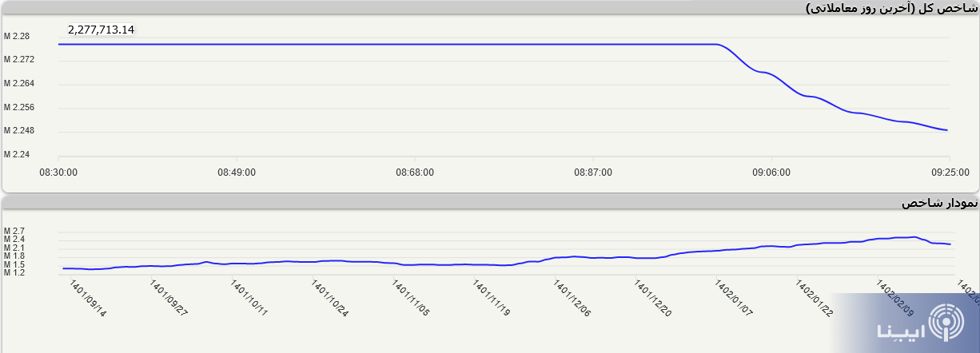Click the M 2.24 y-axis label
The height and width of the screenshot is (353, 980).
(x=17, y=154)
